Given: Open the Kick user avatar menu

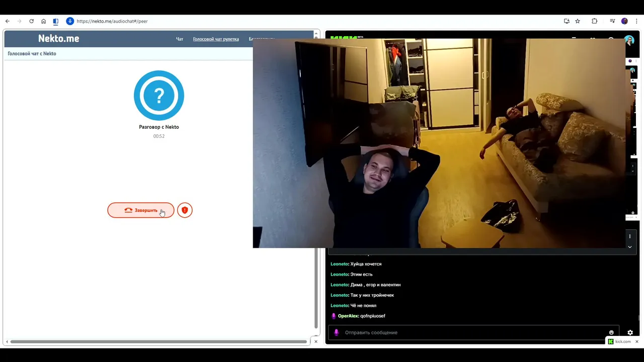Looking at the screenshot, I should [629, 40].
